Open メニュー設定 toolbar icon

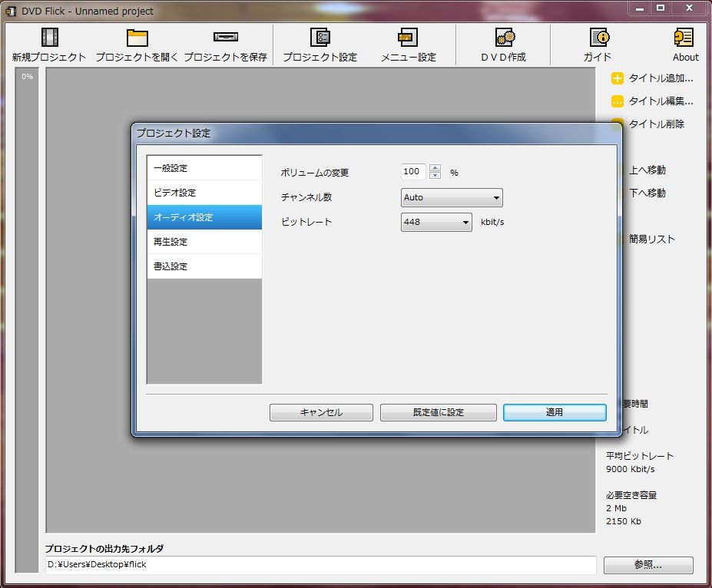[408, 37]
